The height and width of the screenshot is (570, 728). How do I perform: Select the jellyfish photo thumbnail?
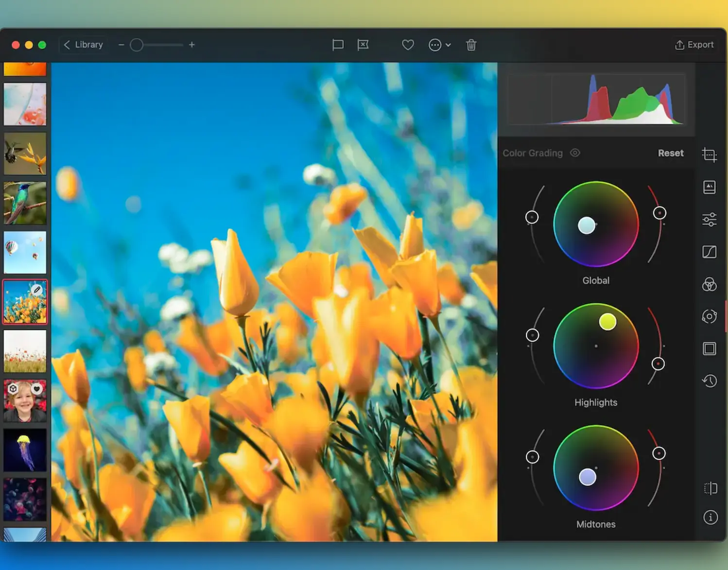(25, 450)
